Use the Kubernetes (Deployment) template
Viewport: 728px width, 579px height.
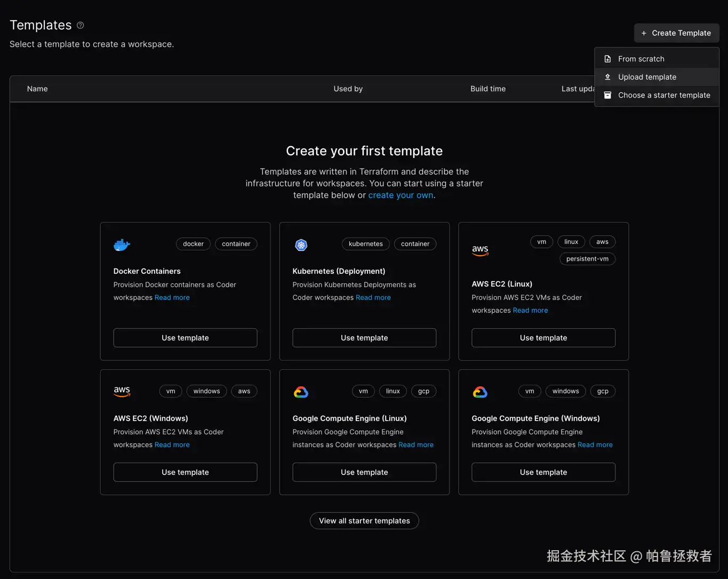pos(364,338)
